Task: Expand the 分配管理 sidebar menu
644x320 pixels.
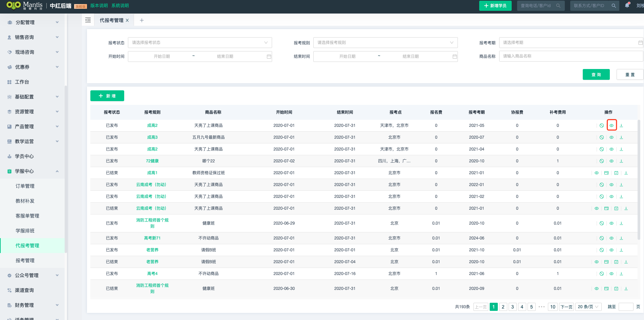Action: [x=32, y=22]
